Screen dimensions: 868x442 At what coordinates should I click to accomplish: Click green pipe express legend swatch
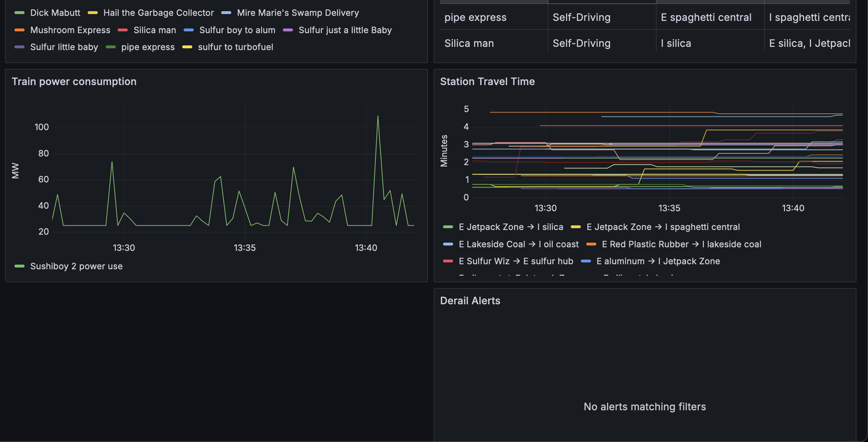[x=111, y=47]
